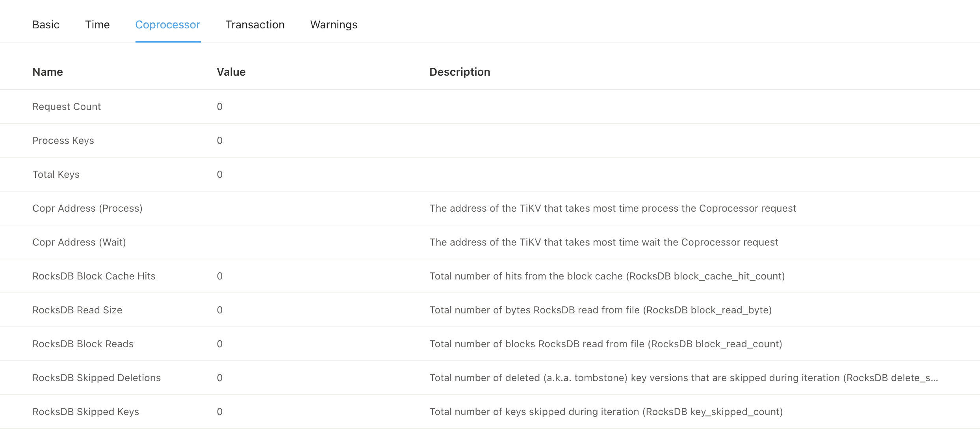Switch to the Basic tab
The height and width of the screenshot is (447, 980).
(x=46, y=25)
